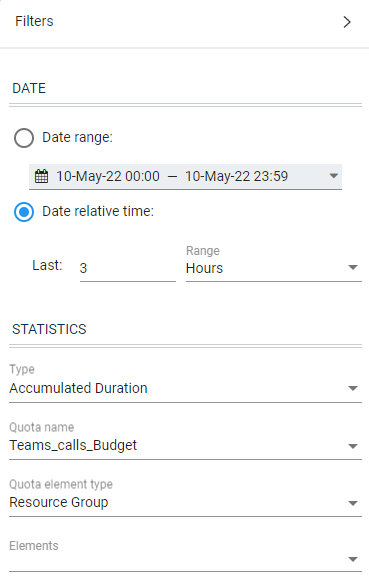Select the Date range radio button

point(24,138)
